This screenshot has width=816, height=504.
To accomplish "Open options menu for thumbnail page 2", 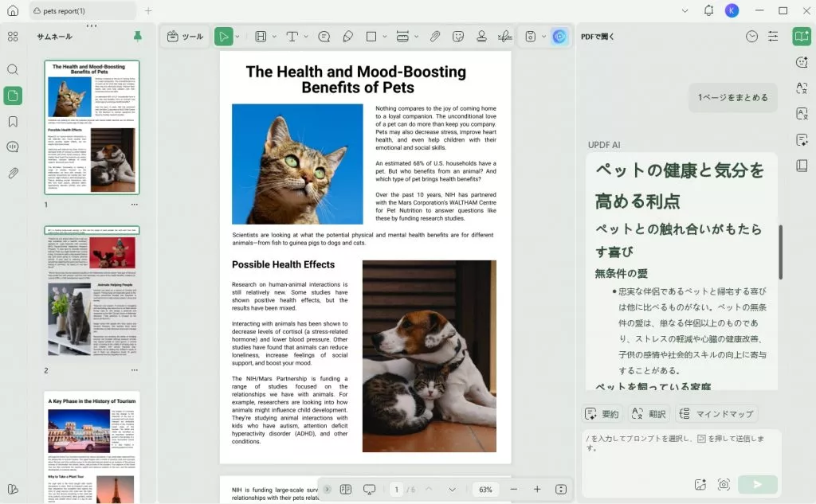I will click(x=135, y=369).
